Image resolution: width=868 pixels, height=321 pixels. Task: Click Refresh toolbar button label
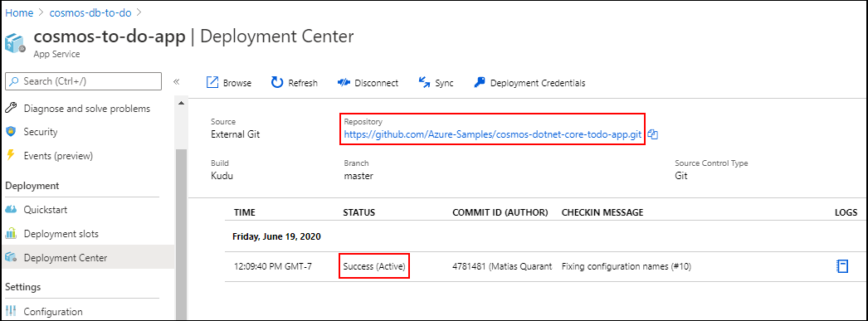coord(303,83)
